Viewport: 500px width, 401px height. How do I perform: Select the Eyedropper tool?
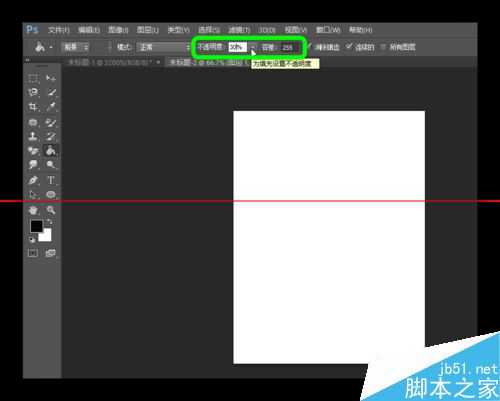51,107
